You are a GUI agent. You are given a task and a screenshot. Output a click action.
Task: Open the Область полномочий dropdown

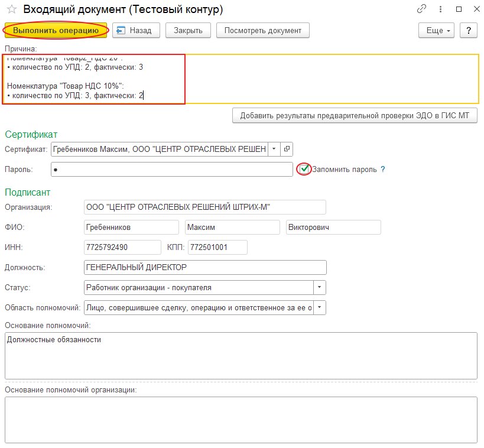(x=320, y=307)
